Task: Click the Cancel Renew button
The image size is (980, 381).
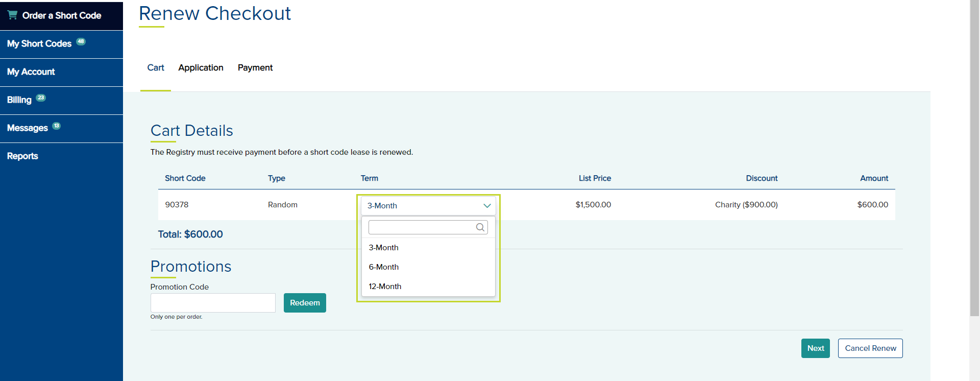Action: (870, 348)
